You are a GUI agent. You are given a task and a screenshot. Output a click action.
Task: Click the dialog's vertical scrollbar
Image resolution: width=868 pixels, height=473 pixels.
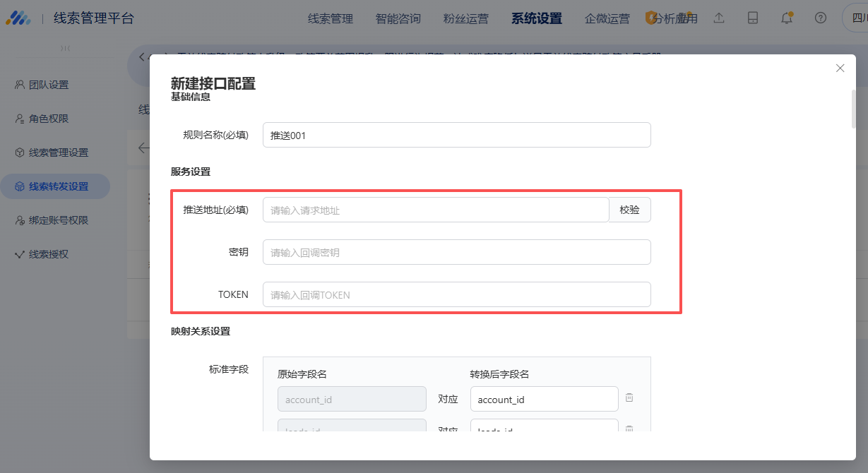pos(853,109)
